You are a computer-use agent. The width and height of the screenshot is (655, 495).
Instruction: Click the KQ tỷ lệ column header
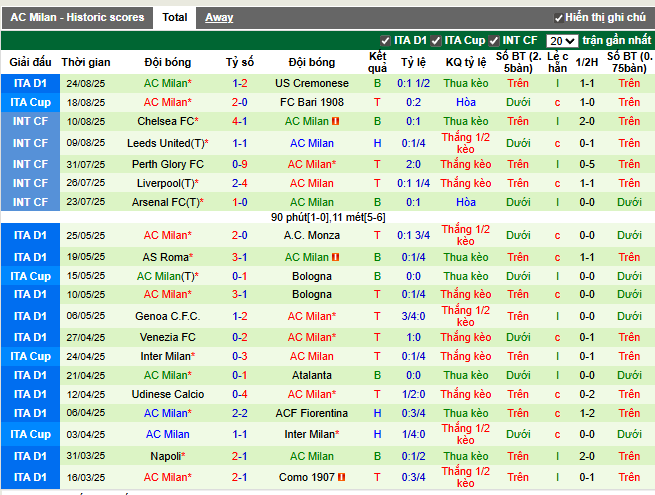(x=465, y=62)
